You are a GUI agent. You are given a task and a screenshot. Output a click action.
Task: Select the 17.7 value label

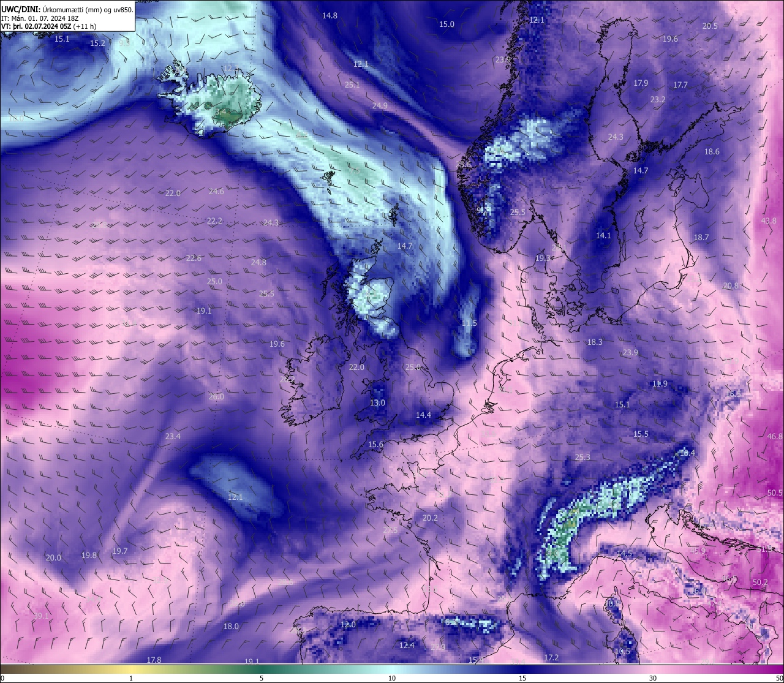click(x=680, y=85)
